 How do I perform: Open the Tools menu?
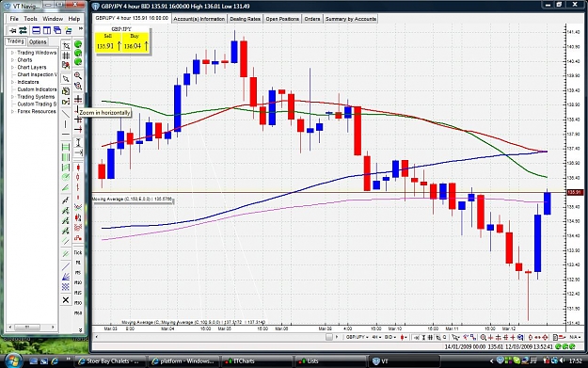30,19
